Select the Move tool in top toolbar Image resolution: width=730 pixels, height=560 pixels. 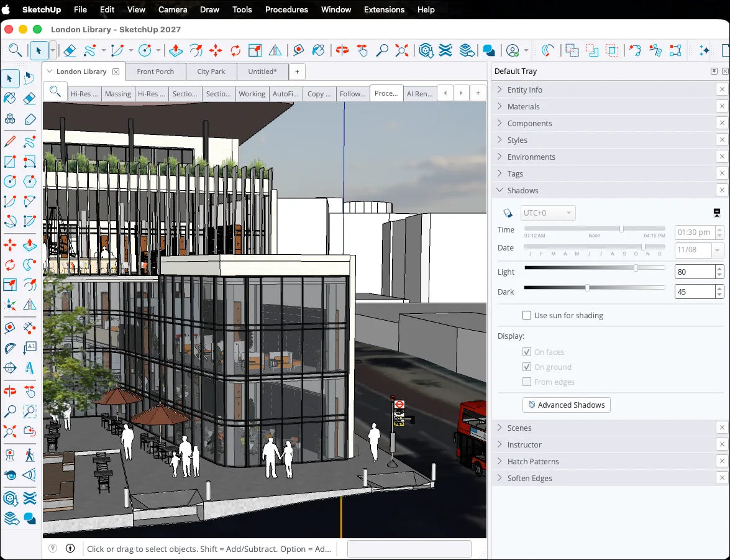[215, 50]
